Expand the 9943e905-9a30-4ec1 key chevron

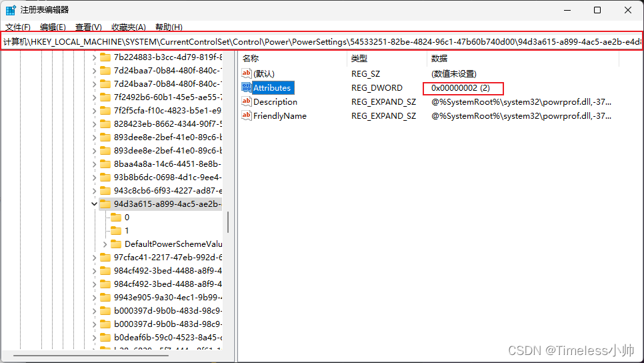[94, 298]
